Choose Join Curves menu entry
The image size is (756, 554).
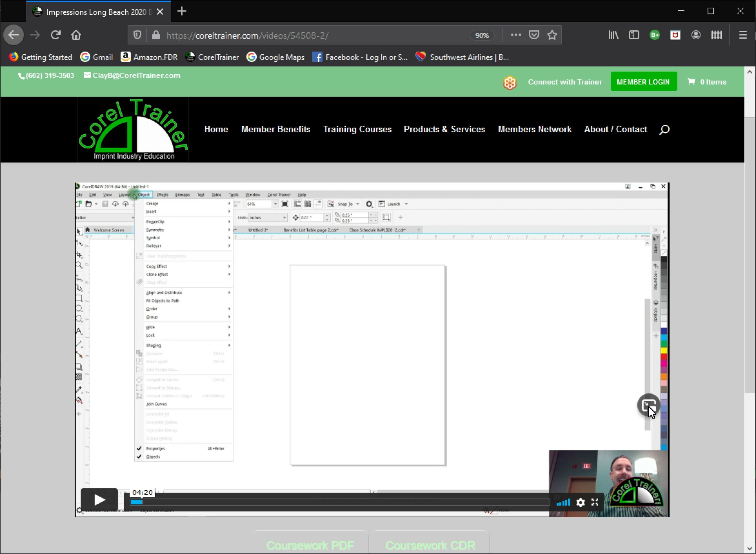coord(184,404)
